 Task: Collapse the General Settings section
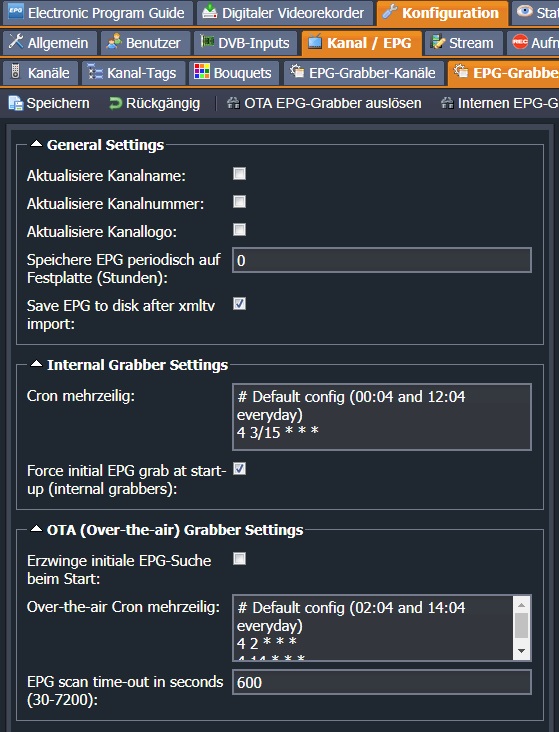pos(36,144)
